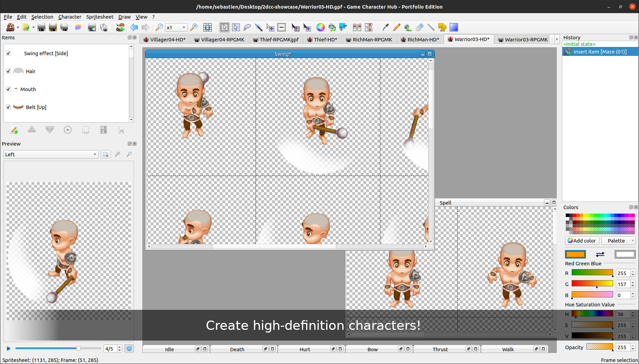Open the preview direction dropdown showing Left
Viewport: 639px width, 364px height.
[50, 154]
